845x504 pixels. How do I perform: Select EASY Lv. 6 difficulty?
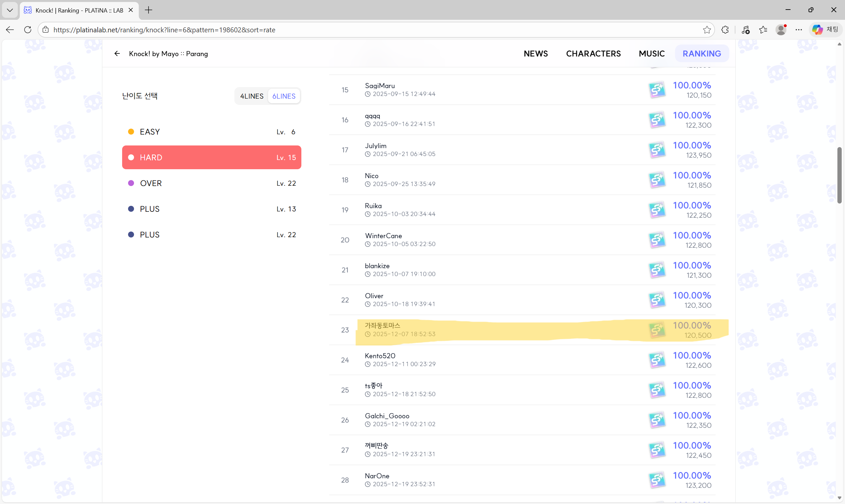tap(211, 132)
